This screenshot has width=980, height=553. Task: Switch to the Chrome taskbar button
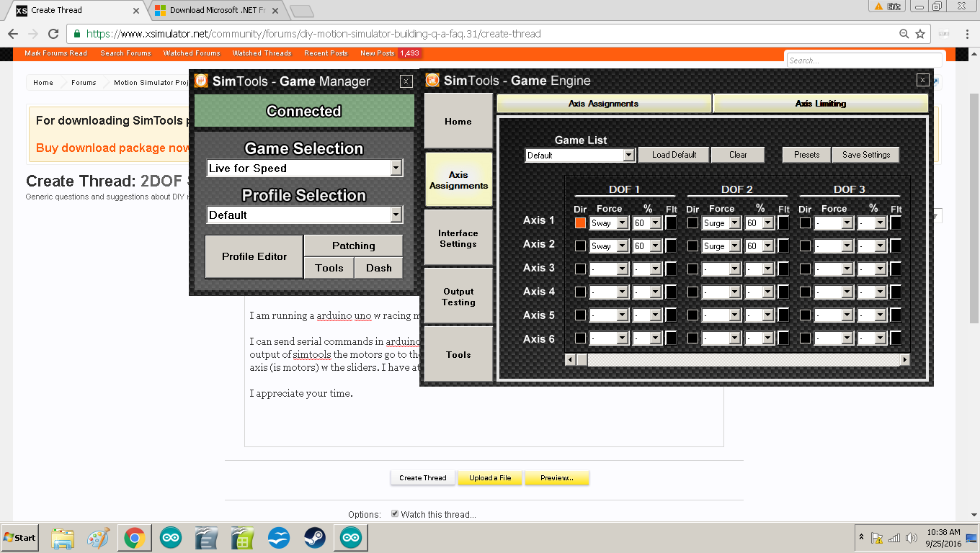click(134, 538)
